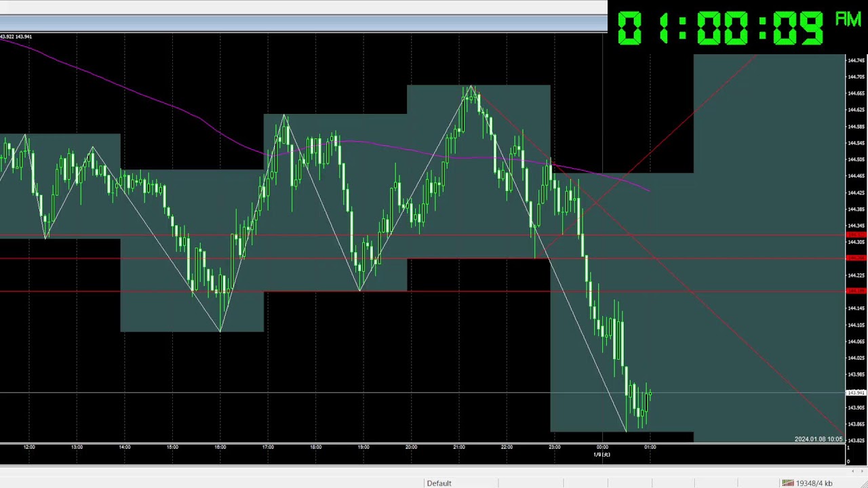Click the bid/ask quote text at top-left

(x=16, y=37)
